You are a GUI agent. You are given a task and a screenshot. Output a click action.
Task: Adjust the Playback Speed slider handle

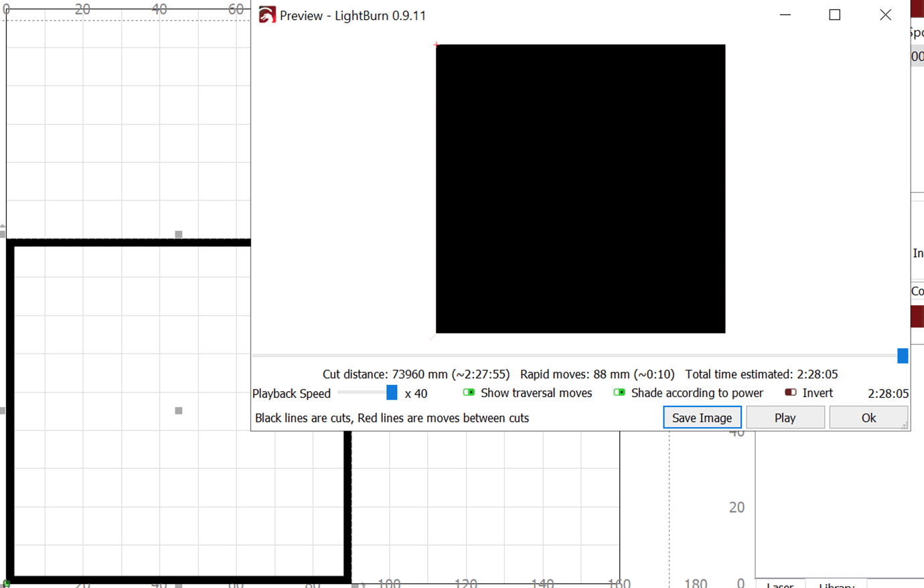[x=392, y=392]
